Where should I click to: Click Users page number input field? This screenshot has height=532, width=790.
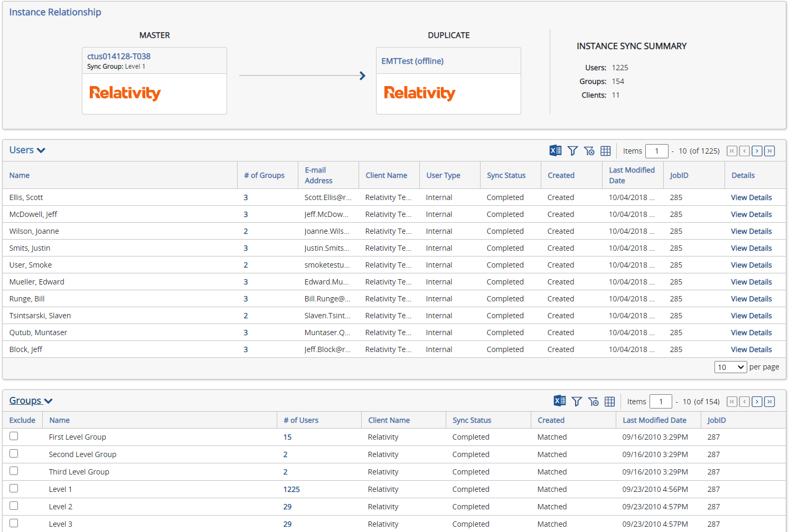(657, 151)
